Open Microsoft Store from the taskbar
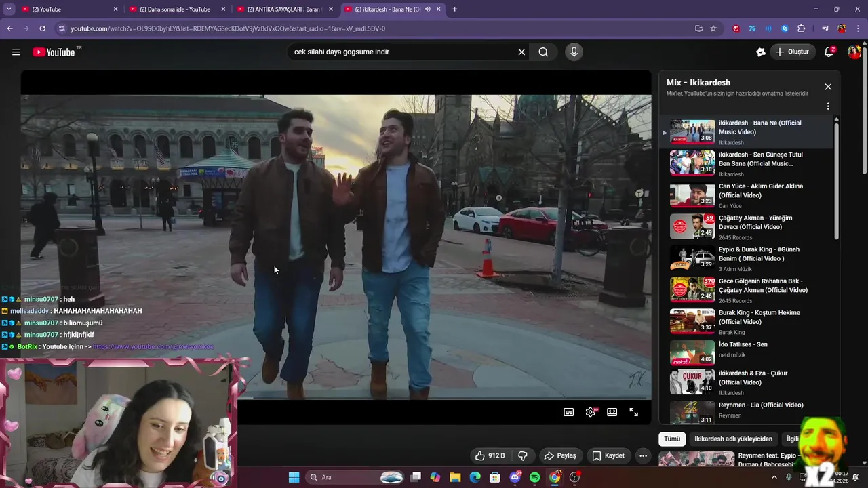Screen dimensions: 868x488 point(495,477)
